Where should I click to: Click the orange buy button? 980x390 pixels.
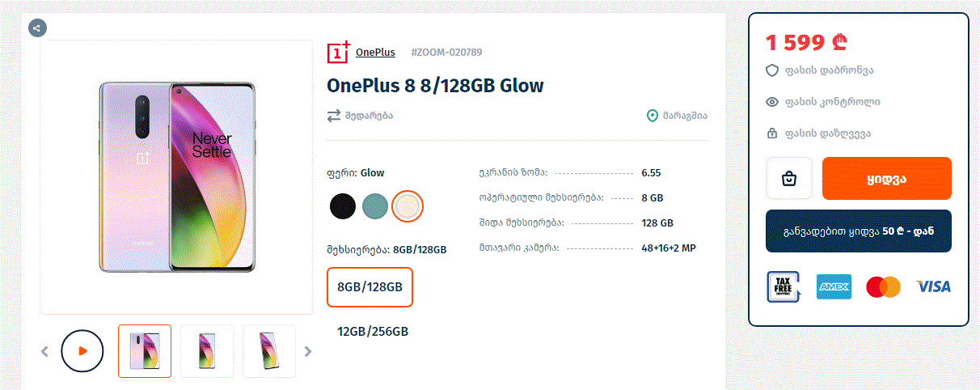click(887, 178)
